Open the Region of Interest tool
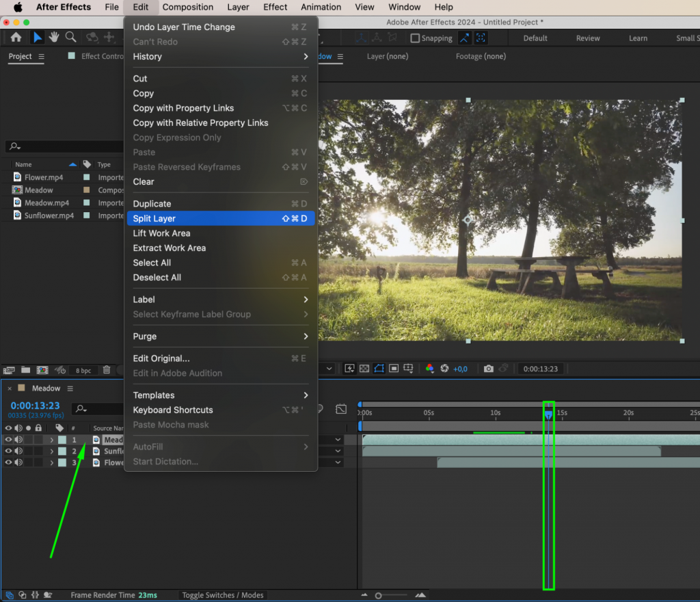 point(394,369)
